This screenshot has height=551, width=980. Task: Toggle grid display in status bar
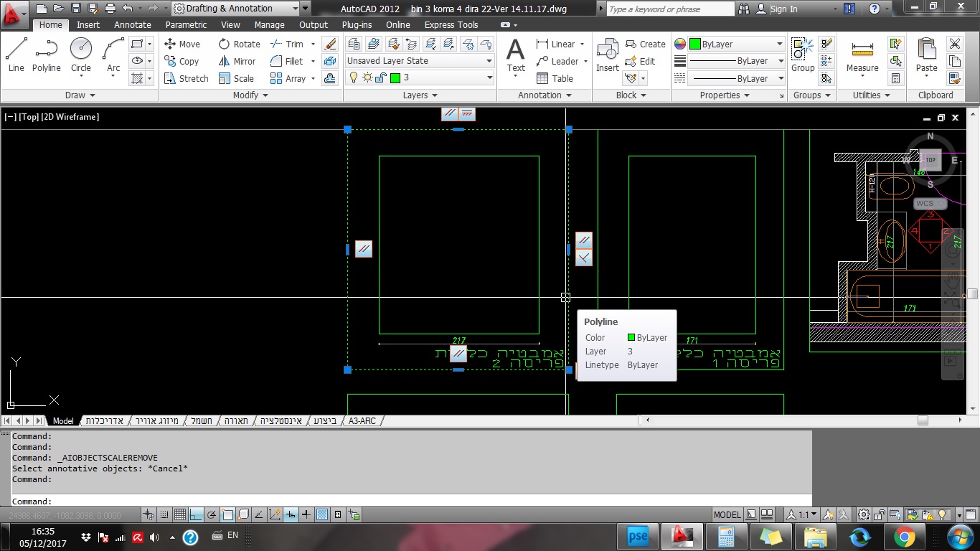180,514
